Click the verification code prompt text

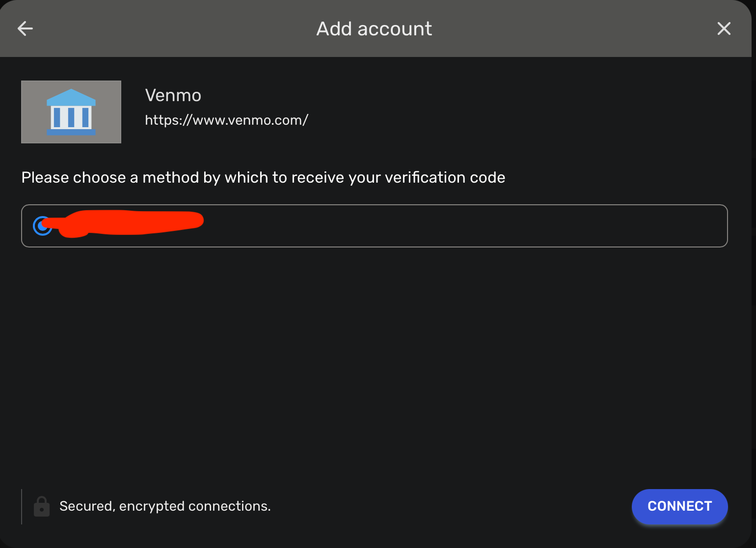[x=263, y=177]
